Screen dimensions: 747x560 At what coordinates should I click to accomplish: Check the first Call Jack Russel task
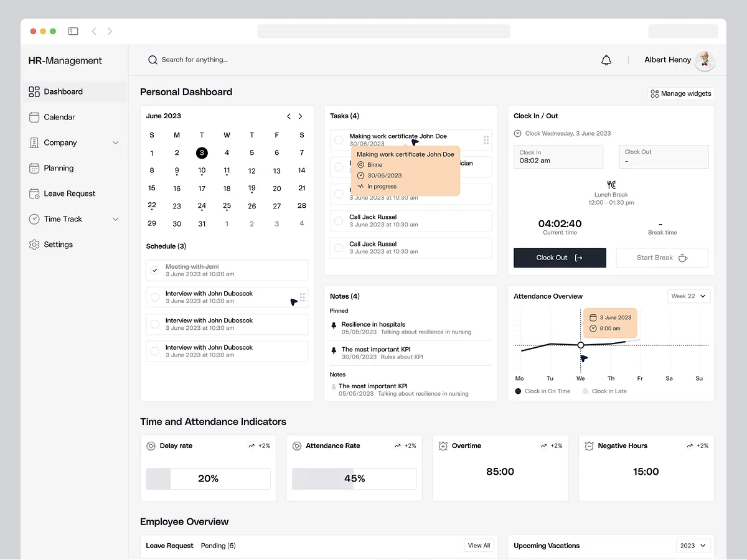339,221
